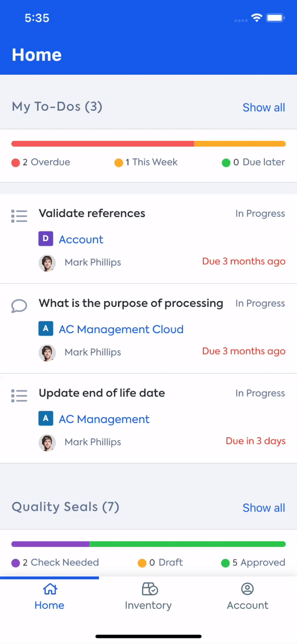
Task: Show all My To-Dos
Action: 264,107
